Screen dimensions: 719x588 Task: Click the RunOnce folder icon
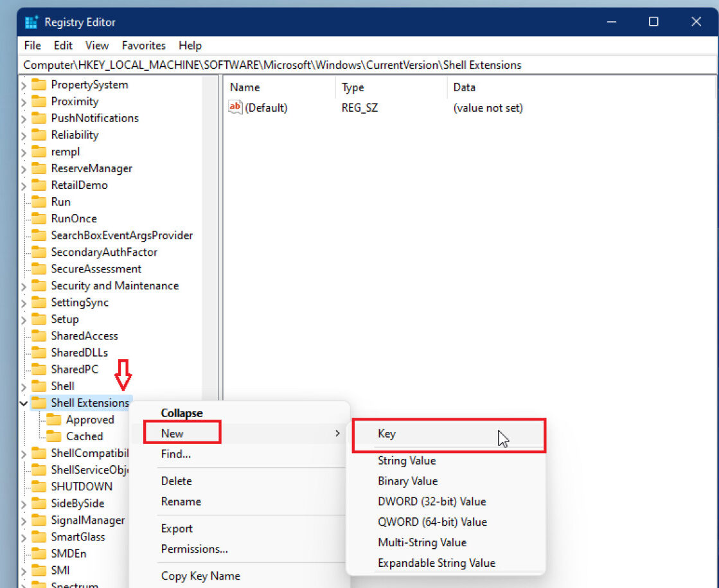pos(39,218)
